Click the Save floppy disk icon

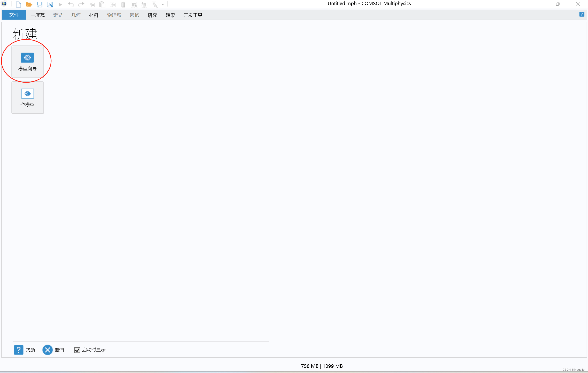(39, 4)
